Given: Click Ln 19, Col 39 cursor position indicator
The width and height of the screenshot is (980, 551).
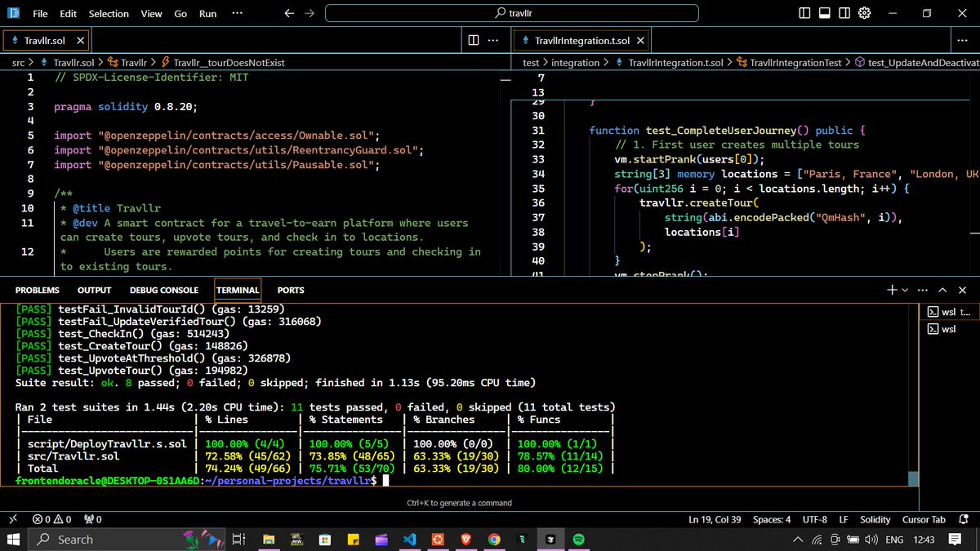Looking at the screenshot, I should tap(715, 519).
